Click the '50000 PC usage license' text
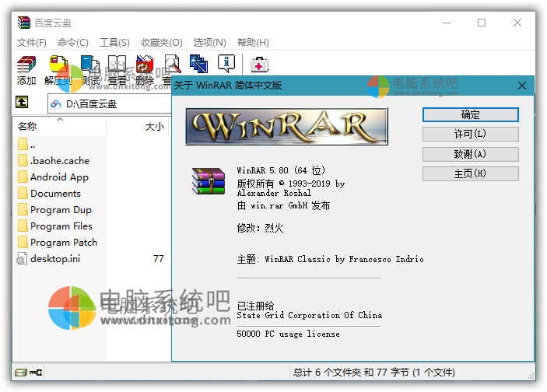 click(x=288, y=334)
